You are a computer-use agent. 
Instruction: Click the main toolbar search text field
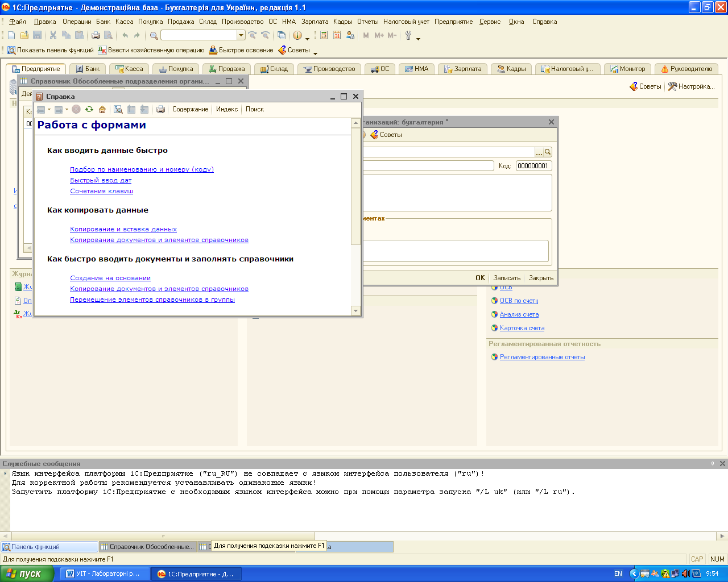pos(199,35)
